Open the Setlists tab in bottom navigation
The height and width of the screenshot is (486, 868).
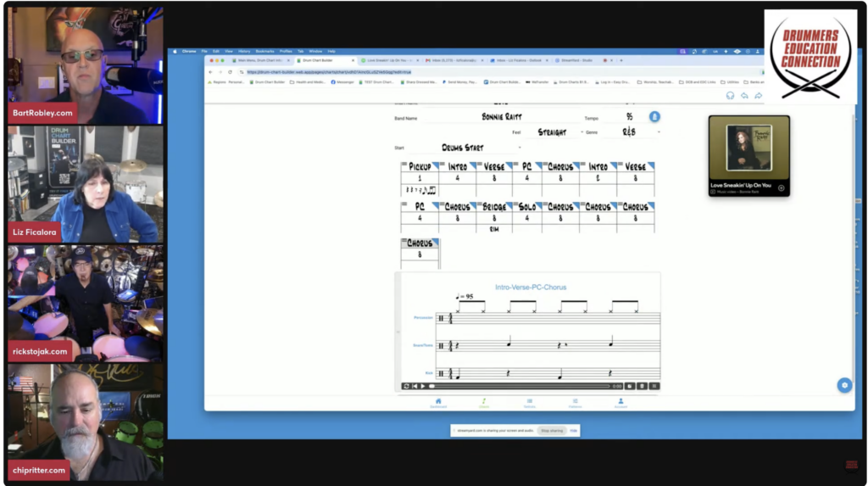click(530, 403)
